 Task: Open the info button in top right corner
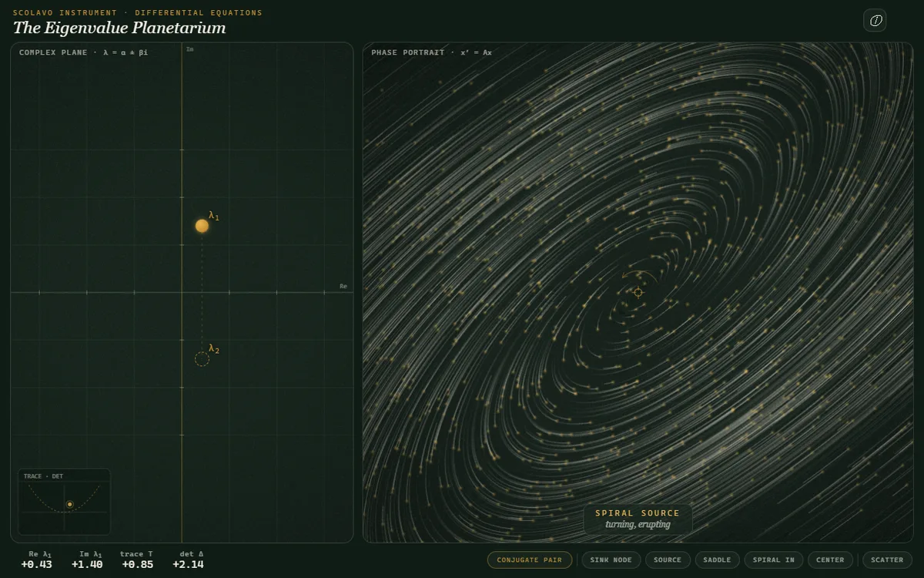pyautogui.click(x=875, y=21)
